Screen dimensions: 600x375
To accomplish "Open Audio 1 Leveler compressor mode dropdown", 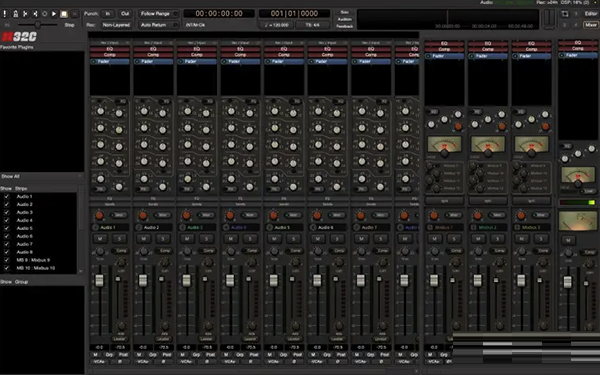I will 119,339.
